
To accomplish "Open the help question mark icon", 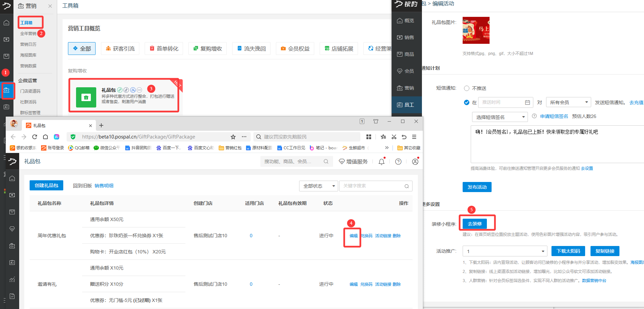I will [x=398, y=162].
